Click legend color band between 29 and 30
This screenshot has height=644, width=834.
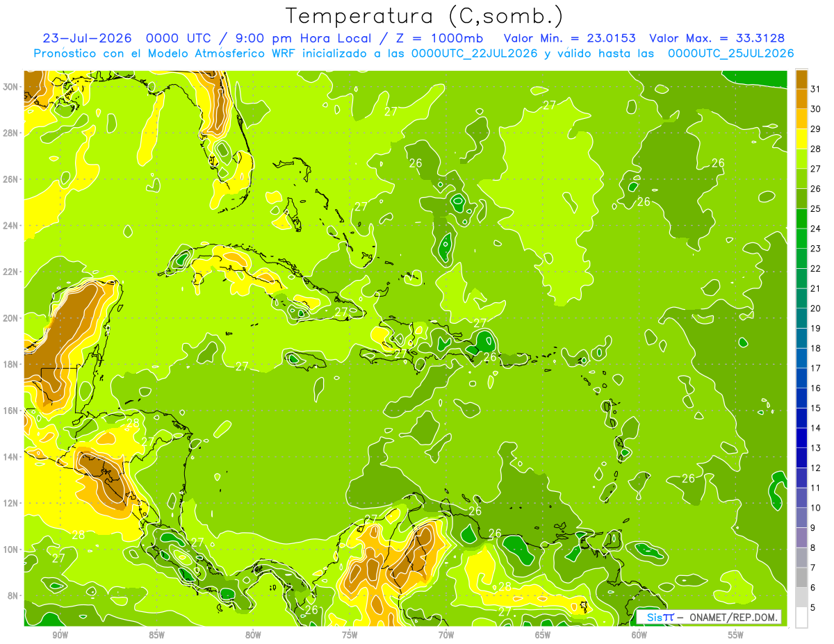[801, 119]
